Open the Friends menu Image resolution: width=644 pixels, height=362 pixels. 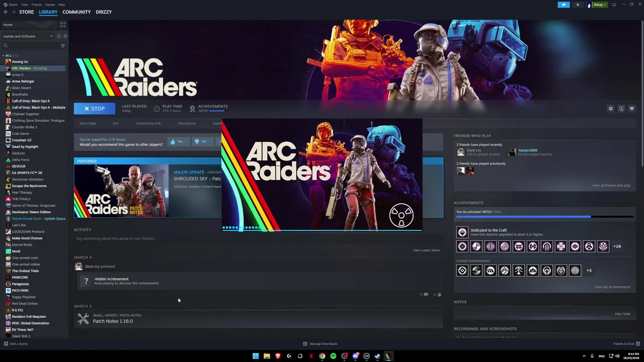[x=37, y=5]
